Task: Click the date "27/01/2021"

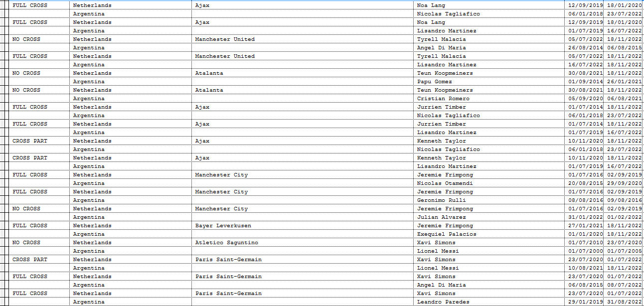Action: [x=586, y=226]
